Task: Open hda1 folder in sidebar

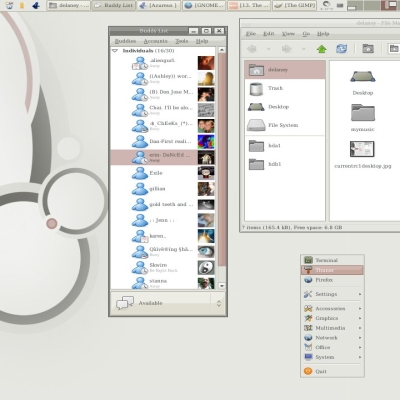Action: tap(285, 146)
